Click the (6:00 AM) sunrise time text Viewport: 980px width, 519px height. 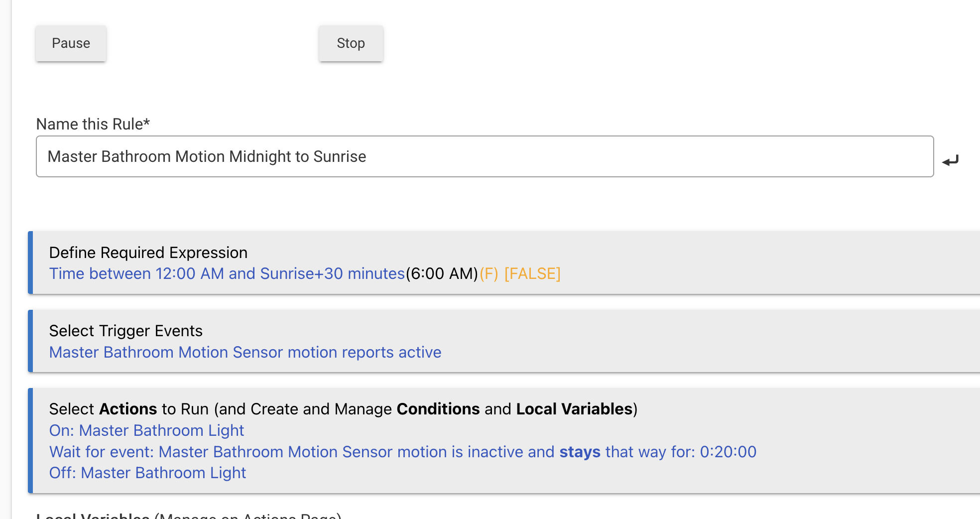coord(442,273)
